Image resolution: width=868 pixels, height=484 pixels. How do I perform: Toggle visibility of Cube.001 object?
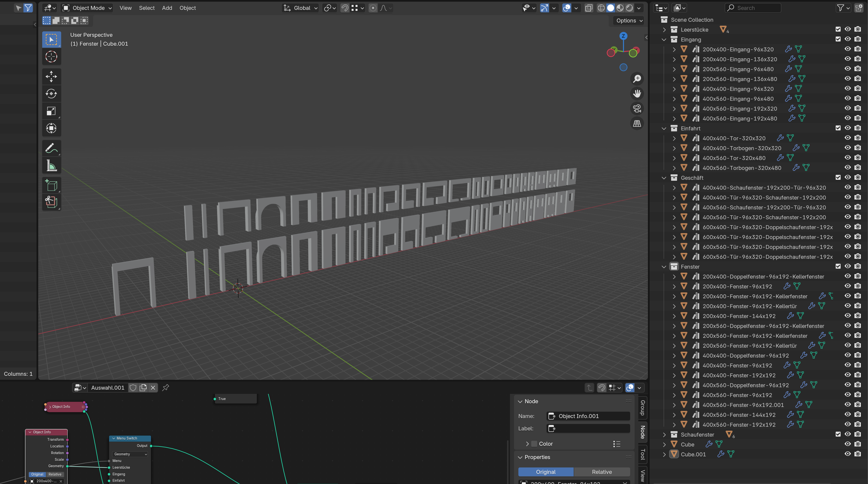click(x=848, y=454)
